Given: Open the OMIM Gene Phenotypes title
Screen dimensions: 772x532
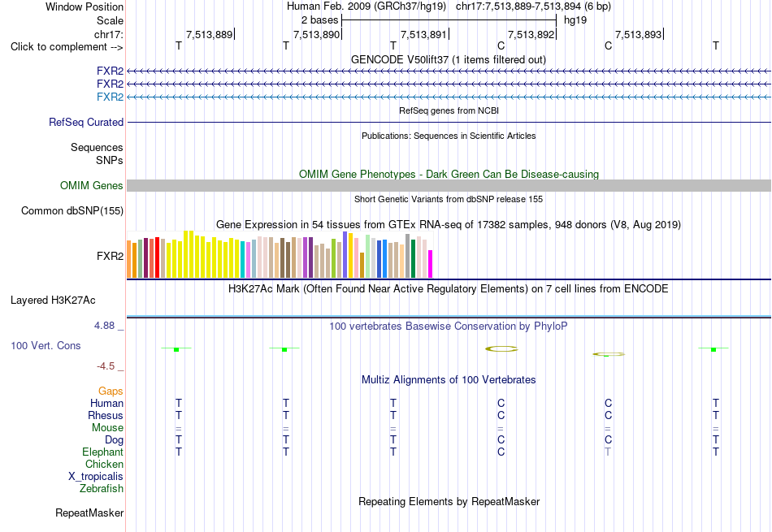Looking at the screenshot, I should 449,174.
